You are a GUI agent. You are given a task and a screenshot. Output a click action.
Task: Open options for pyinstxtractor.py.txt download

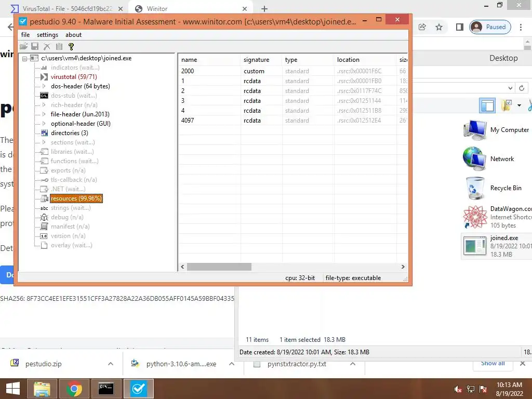click(x=353, y=364)
